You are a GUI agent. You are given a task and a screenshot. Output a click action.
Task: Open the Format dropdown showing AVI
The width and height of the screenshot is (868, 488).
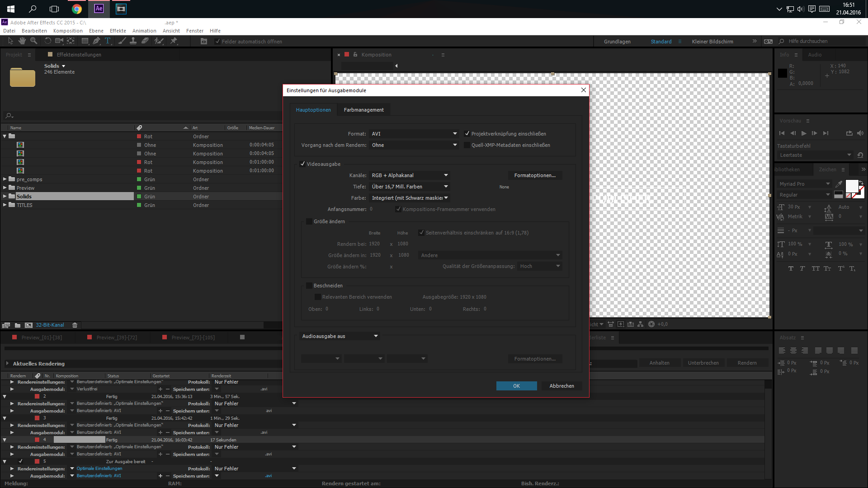pyautogui.click(x=414, y=134)
